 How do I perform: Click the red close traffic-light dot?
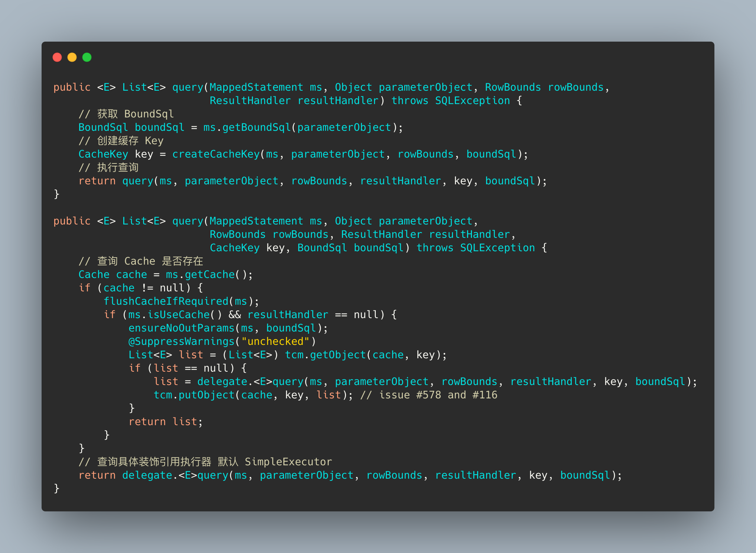coord(58,57)
